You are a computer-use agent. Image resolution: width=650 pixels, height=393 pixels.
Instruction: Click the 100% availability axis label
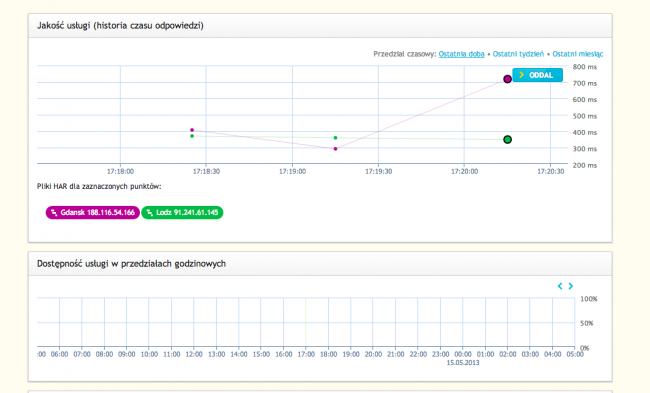click(x=589, y=299)
